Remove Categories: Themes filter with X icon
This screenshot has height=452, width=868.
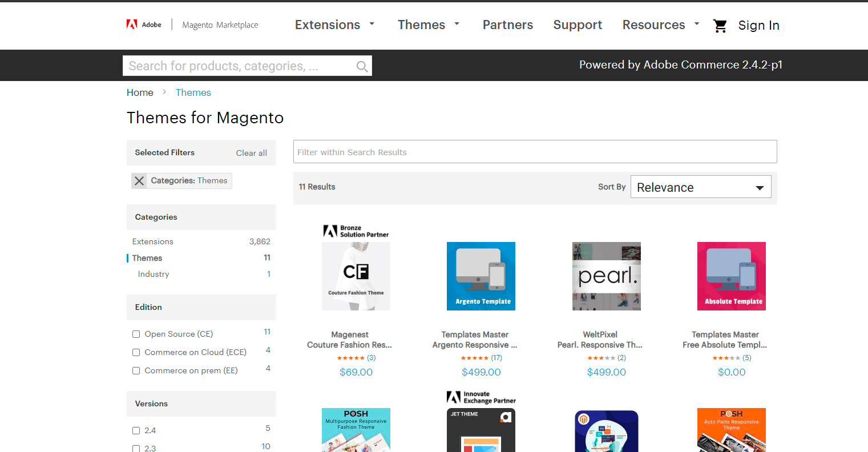[139, 181]
